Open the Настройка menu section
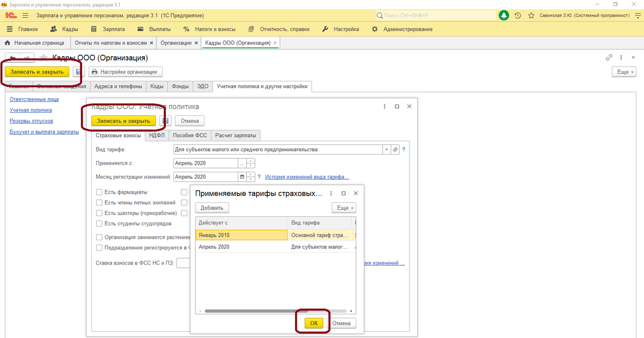Image resolution: width=644 pixels, height=338 pixels. [340, 29]
